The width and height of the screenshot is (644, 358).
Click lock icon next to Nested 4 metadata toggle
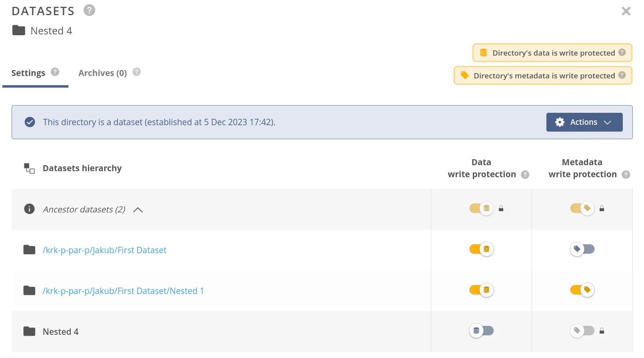pos(602,331)
